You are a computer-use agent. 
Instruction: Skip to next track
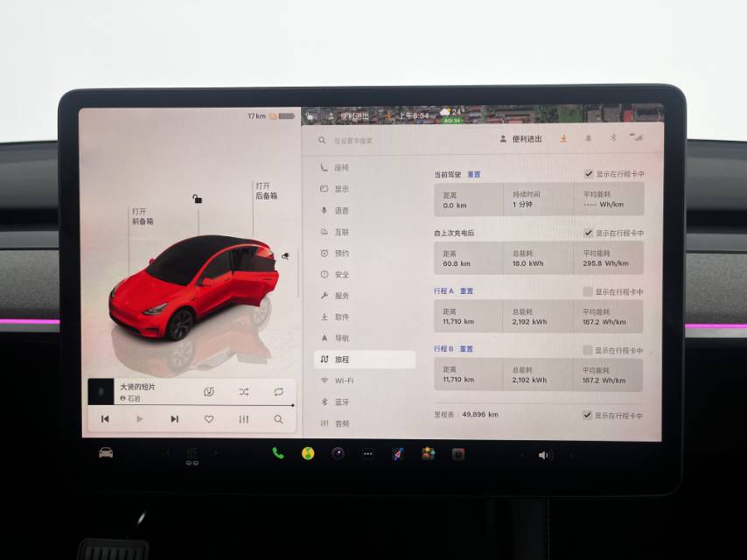pyautogui.click(x=174, y=419)
